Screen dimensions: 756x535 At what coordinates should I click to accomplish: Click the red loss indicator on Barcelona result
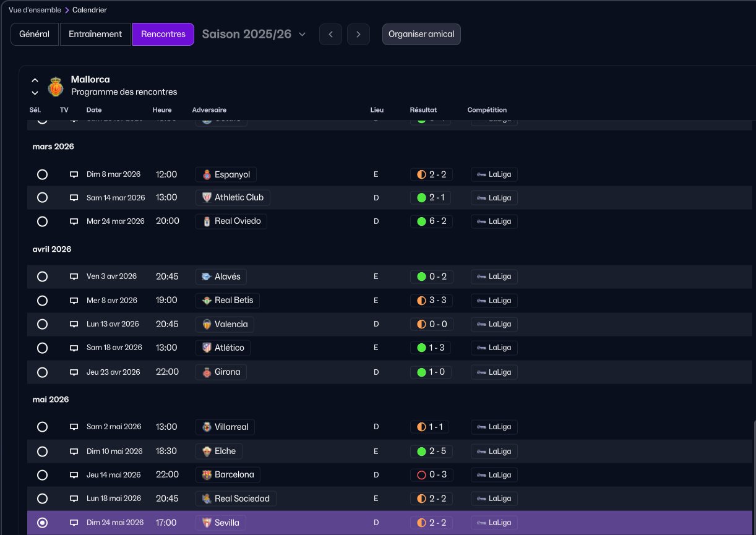pyautogui.click(x=421, y=475)
